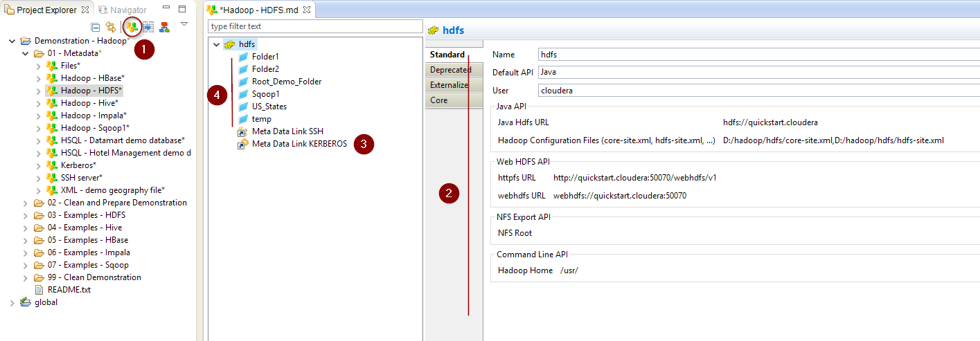Screen dimensions: 980x341
Task: Toggle Link with Editor arrows icon
Action: (111, 27)
